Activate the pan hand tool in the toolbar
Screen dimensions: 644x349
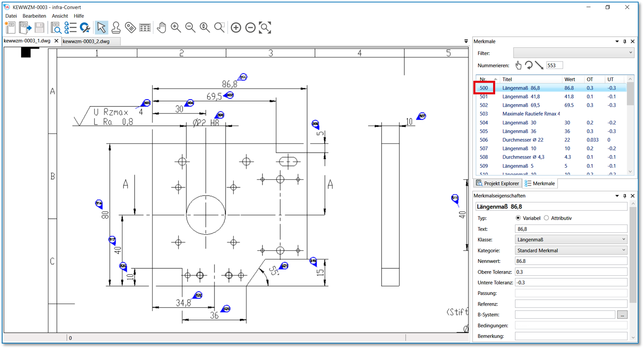[x=161, y=28]
